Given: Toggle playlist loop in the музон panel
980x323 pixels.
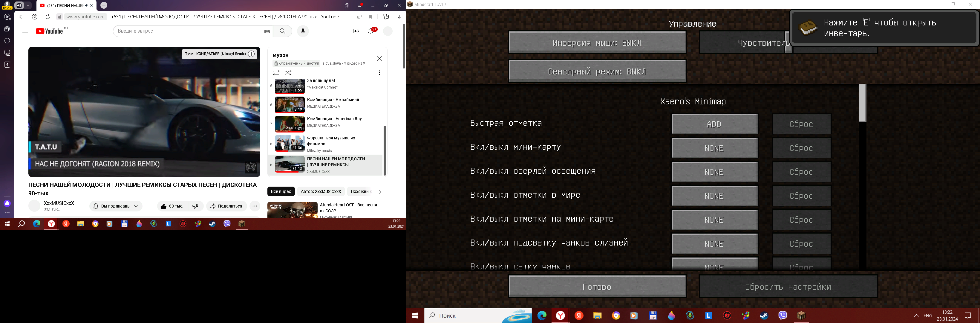Looking at the screenshot, I should point(276,72).
